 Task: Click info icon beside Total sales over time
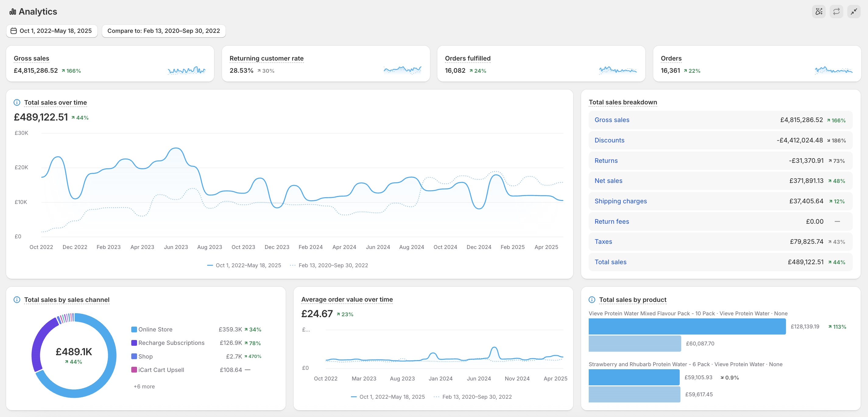[16, 102]
